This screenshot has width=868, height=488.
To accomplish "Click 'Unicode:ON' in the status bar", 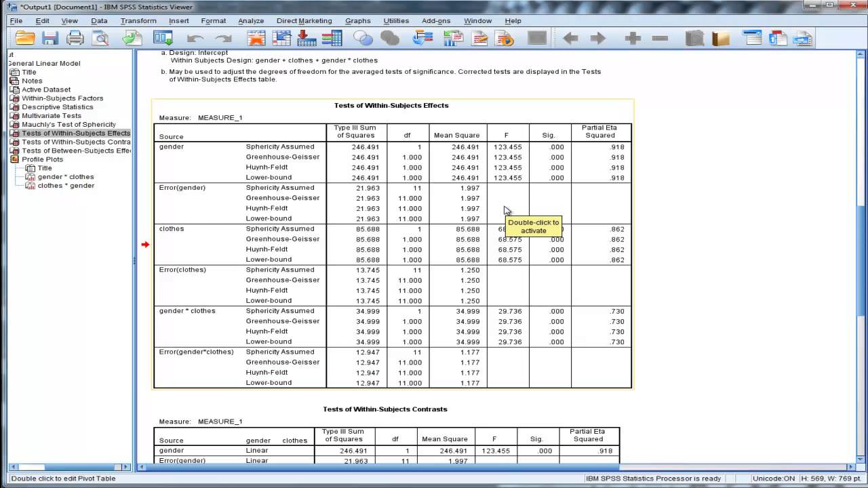I will (774, 479).
